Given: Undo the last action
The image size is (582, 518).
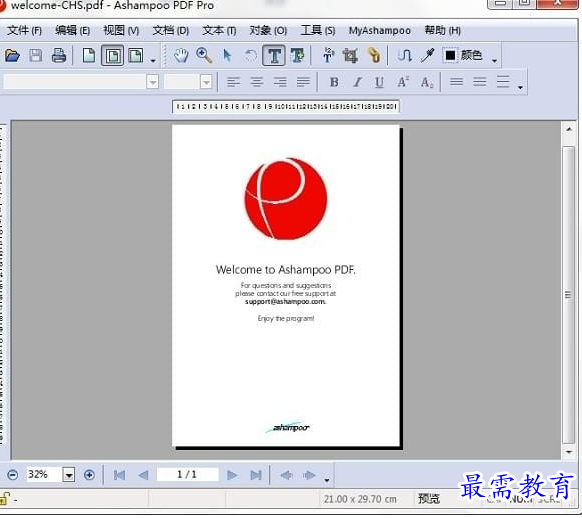Looking at the screenshot, I should [251, 56].
